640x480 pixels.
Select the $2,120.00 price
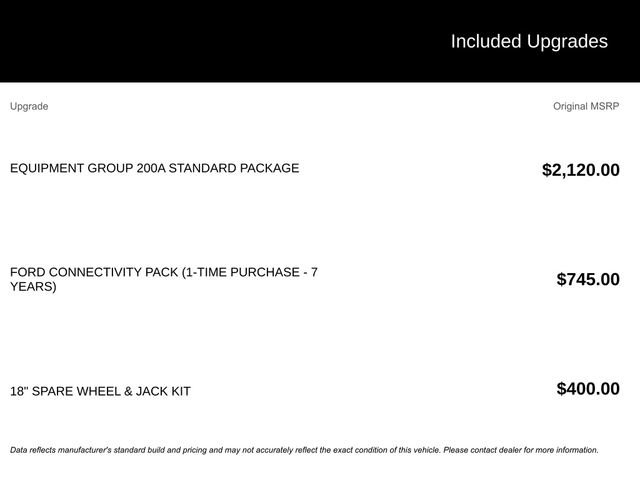click(x=580, y=170)
